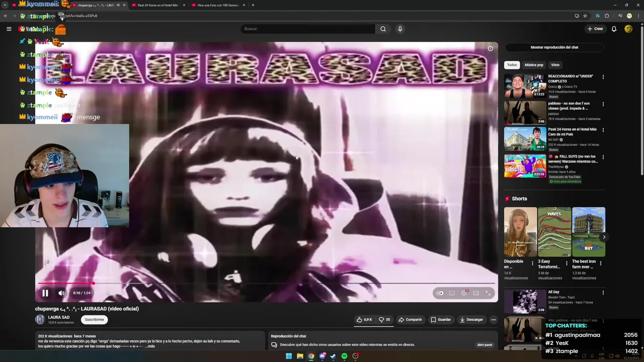The image size is (644, 362).
Task: Open options for The best iron farm short
Action: [x=601, y=263]
